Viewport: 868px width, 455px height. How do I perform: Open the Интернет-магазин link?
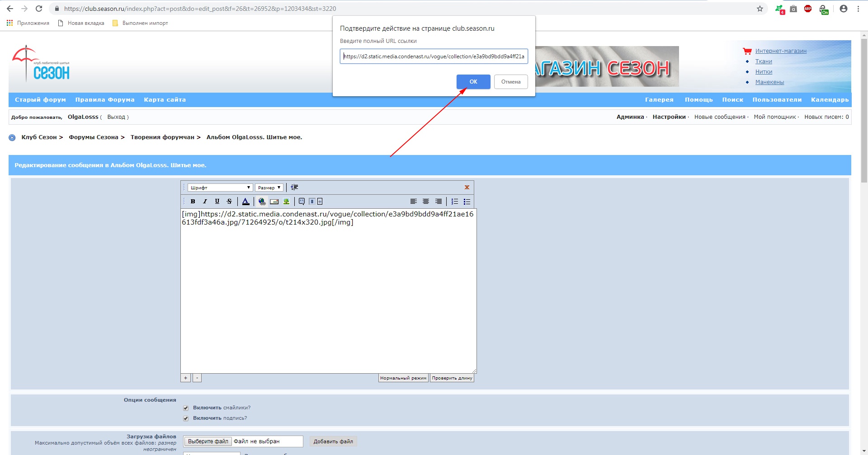coord(781,51)
